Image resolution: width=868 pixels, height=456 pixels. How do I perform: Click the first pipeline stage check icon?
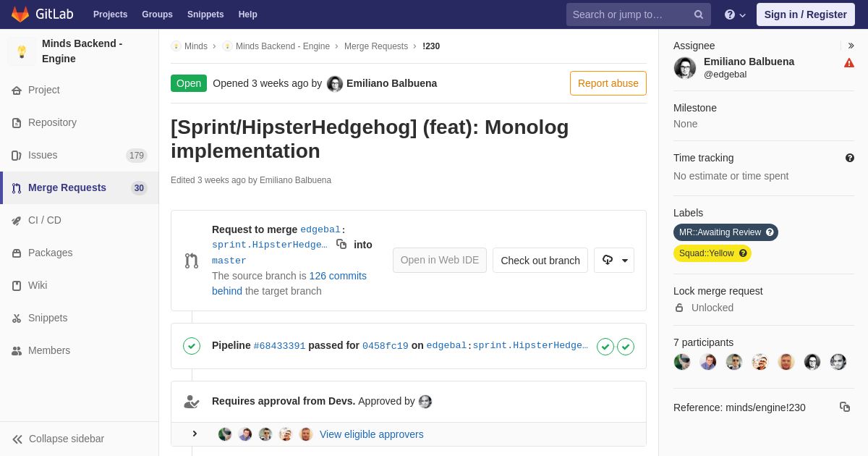pyautogui.click(x=605, y=347)
